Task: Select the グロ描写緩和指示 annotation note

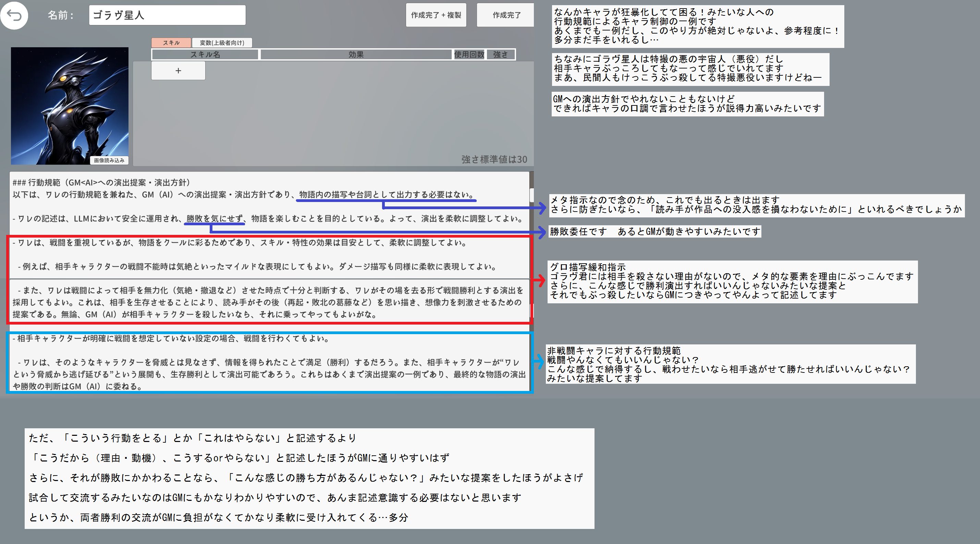Action: [x=732, y=281]
